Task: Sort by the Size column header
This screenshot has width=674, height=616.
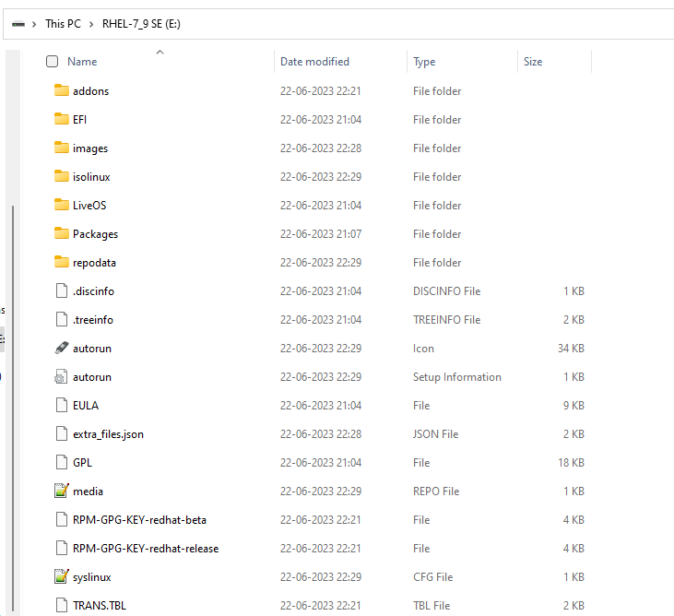Action: click(533, 62)
